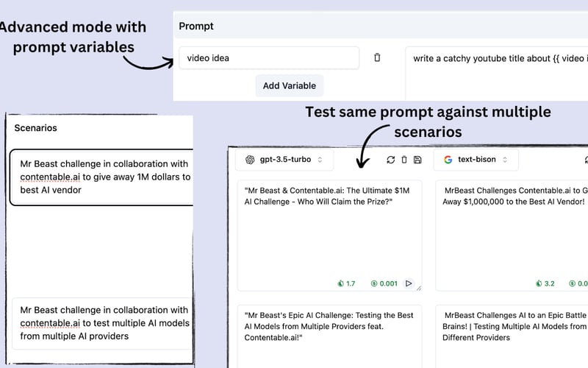The width and height of the screenshot is (588, 368).
Task: Click the cost icon showing 0.001
Action: (374, 283)
